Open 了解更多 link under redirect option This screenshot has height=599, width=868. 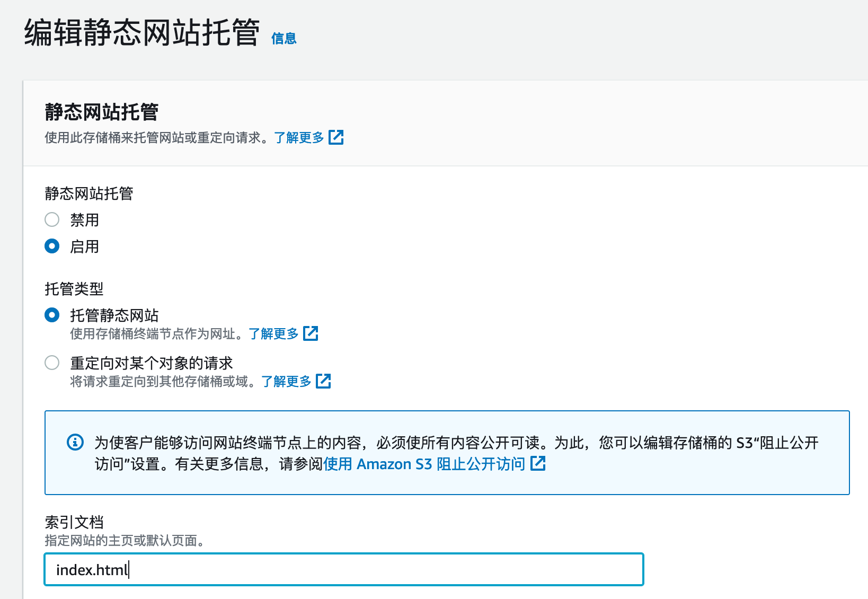pyautogui.click(x=286, y=382)
